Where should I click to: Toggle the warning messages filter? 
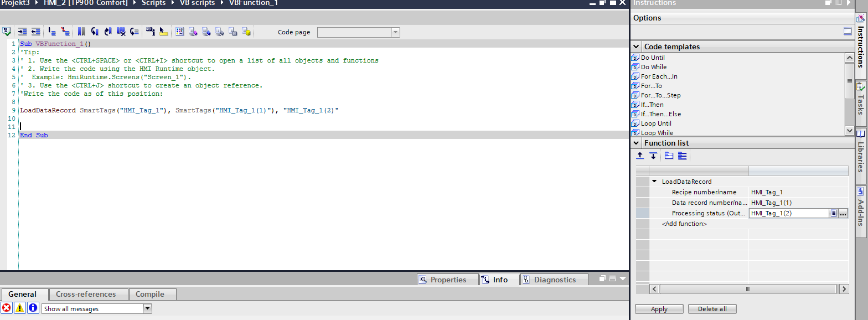pos(19,308)
